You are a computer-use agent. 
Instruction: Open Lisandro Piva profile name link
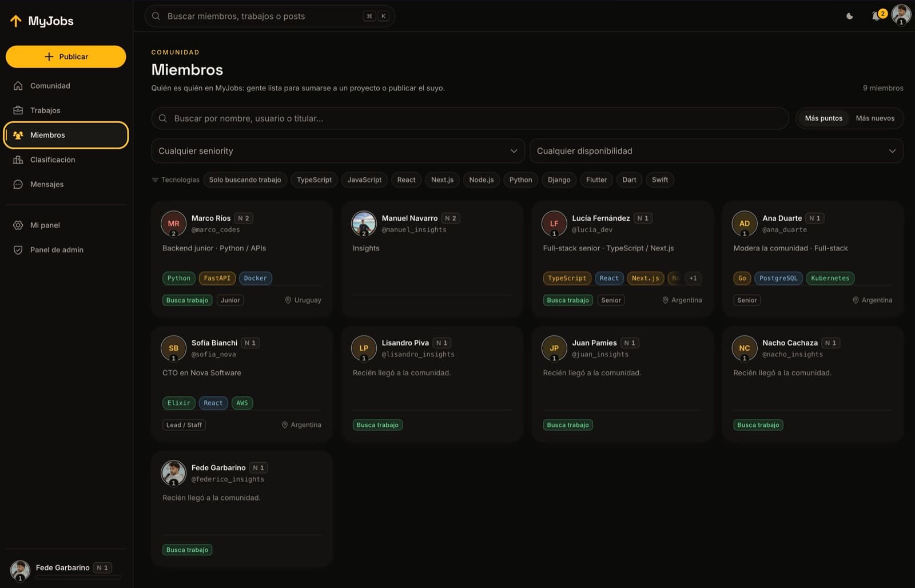(x=405, y=343)
